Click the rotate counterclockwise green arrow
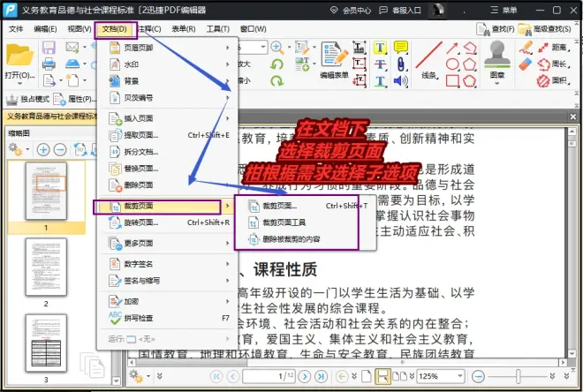Screen dimensions: 583x392 click(x=277, y=64)
